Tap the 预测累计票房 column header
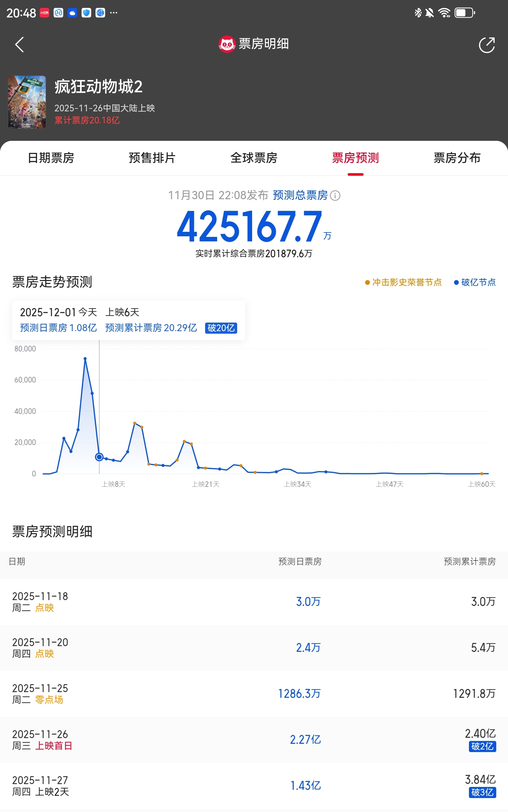 470,562
